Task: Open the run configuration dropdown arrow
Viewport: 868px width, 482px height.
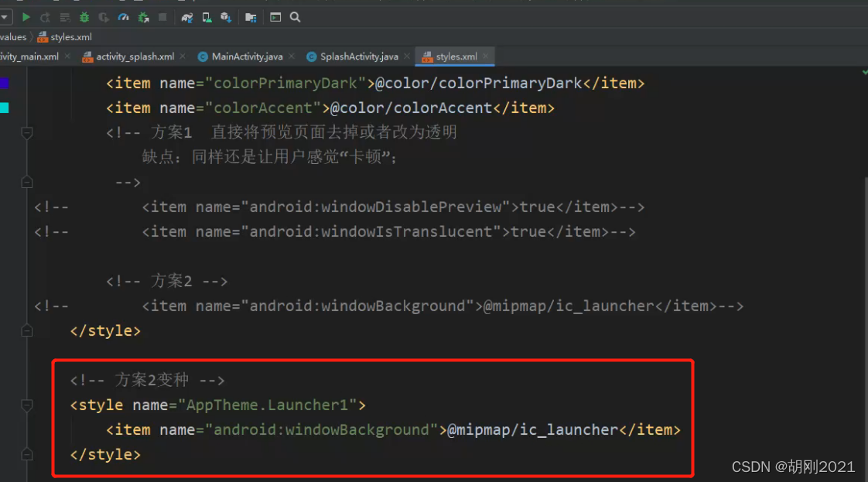Action: [4, 17]
